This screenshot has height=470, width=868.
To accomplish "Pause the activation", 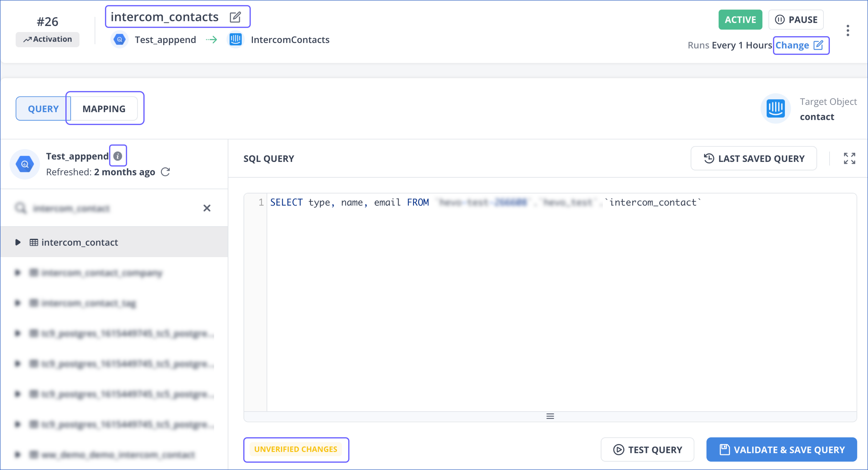I will pyautogui.click(x=796, y=19).
